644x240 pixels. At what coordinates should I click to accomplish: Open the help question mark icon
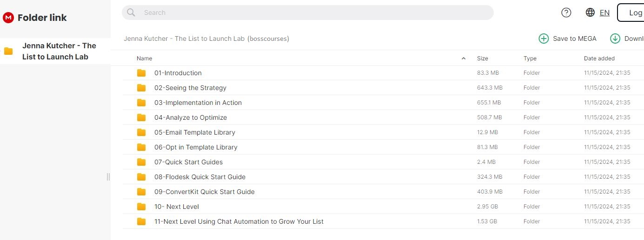(x=566, y=13)
